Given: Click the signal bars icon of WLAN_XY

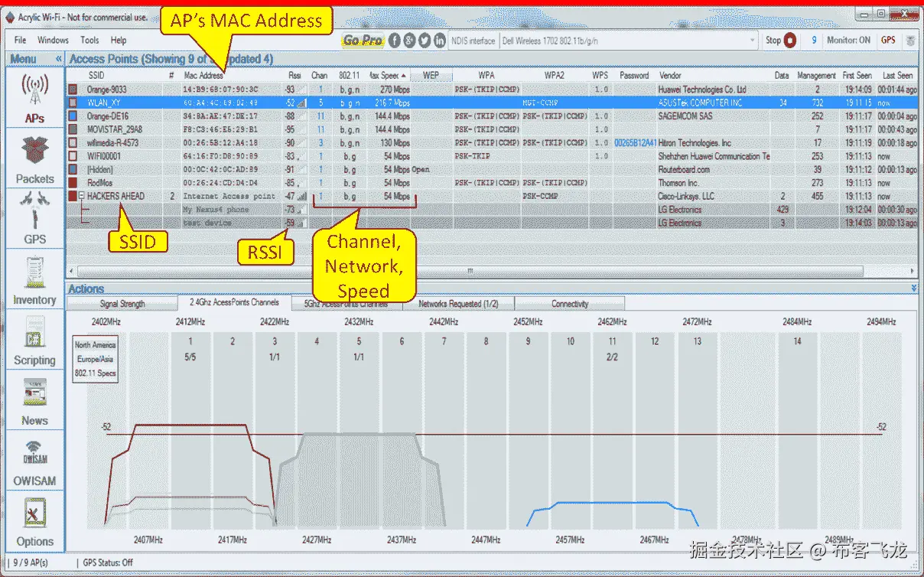Looking at the screenshot, I should (x=302, y=103).
